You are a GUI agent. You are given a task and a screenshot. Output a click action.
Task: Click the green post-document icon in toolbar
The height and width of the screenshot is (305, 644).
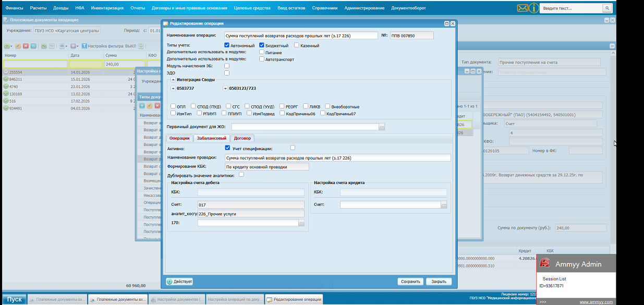pyautogui.click(x=44, y=46)
